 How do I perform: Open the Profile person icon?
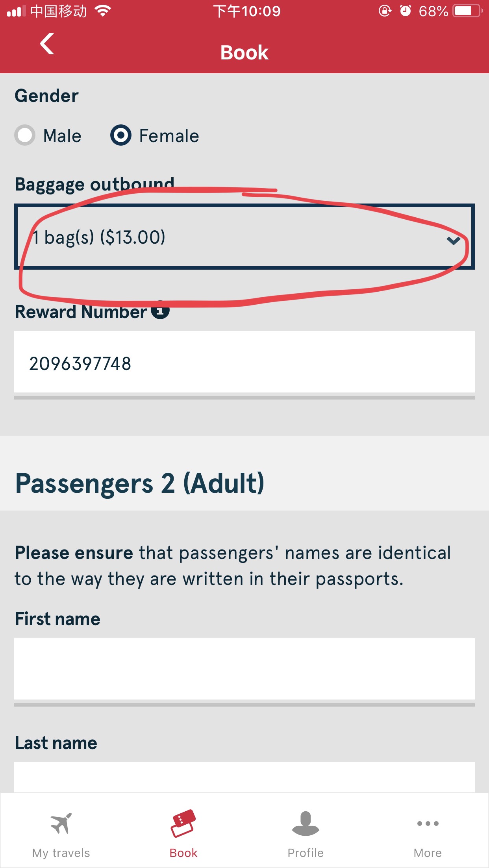pyautogui.click(x=306, y=823)
